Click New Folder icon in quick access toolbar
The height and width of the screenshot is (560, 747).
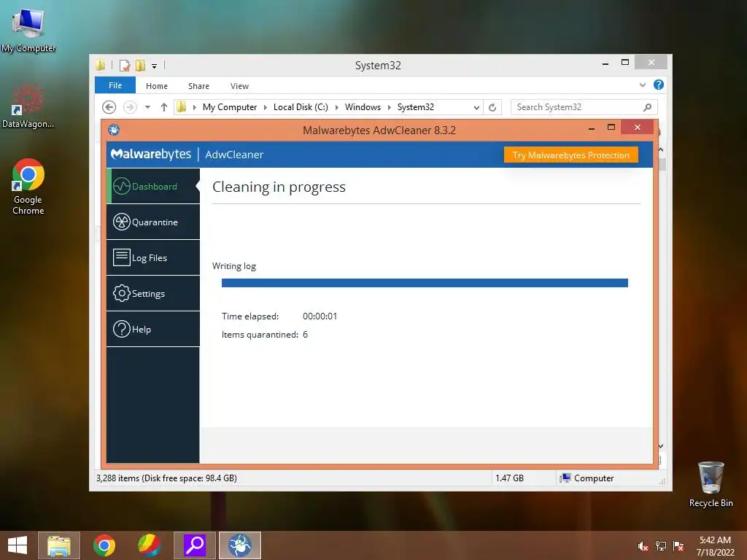(x=140, y=65)
